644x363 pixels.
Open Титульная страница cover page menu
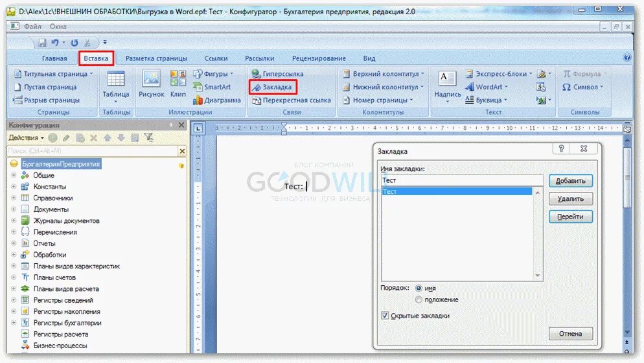pos(53,74)
